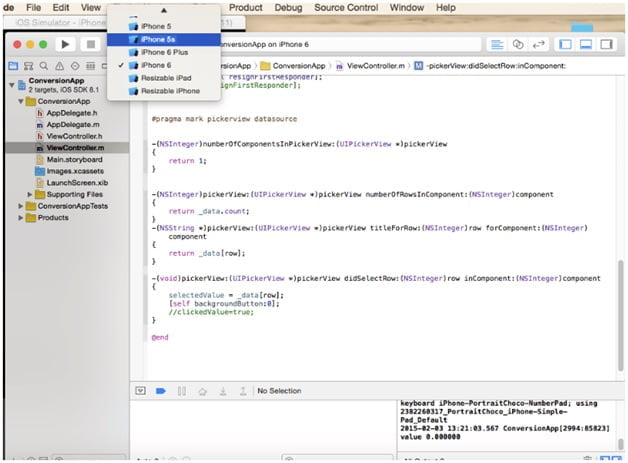Screen dimensions: 628x463
Task: Click the Run (play) button
Action: pos(65,44)
